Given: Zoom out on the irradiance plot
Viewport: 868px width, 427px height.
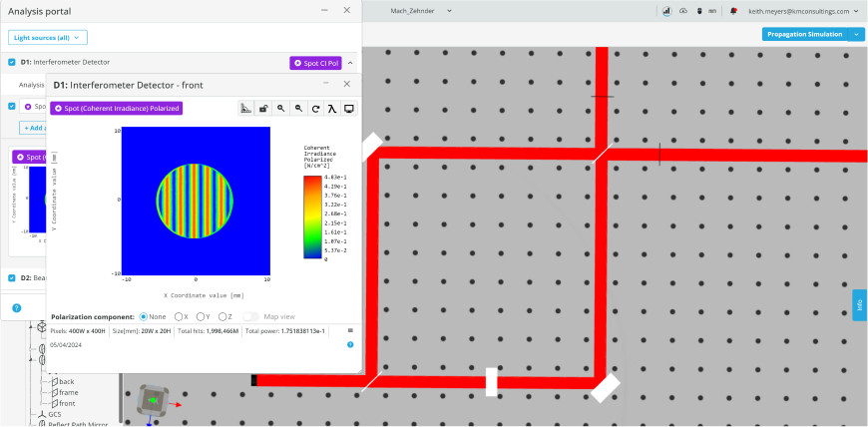Looking at the screenshot, I should 298,109.
